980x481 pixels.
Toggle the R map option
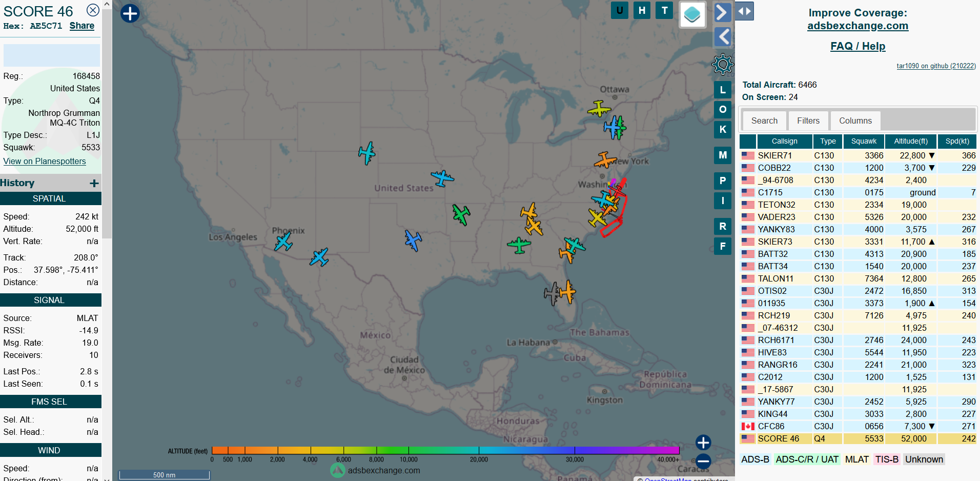point(723,226)
